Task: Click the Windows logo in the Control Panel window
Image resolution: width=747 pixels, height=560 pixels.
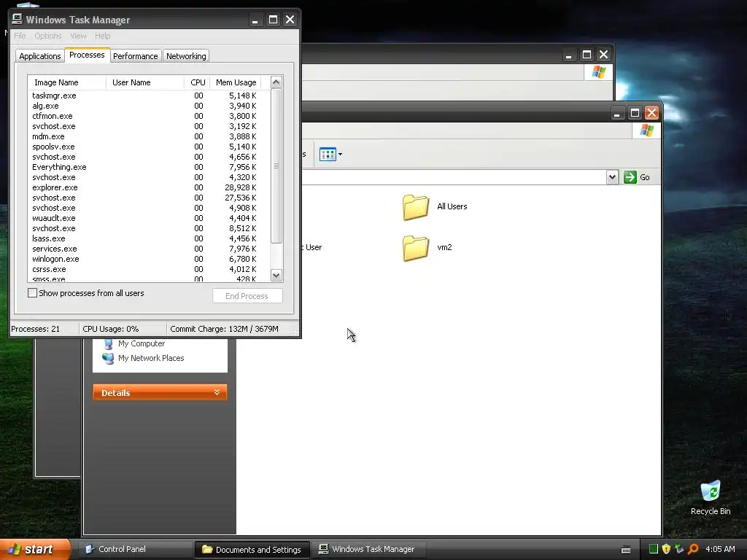Action: pyautogui.click(x=598, y=72)
